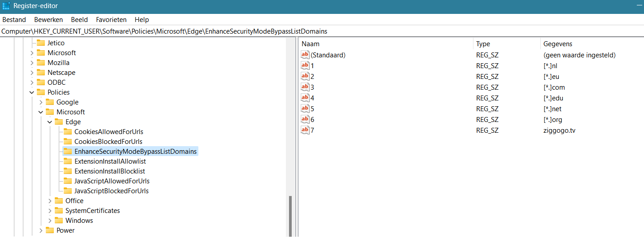Click the string icon of value 7
The image size is (644, 243).
point(305,130)
